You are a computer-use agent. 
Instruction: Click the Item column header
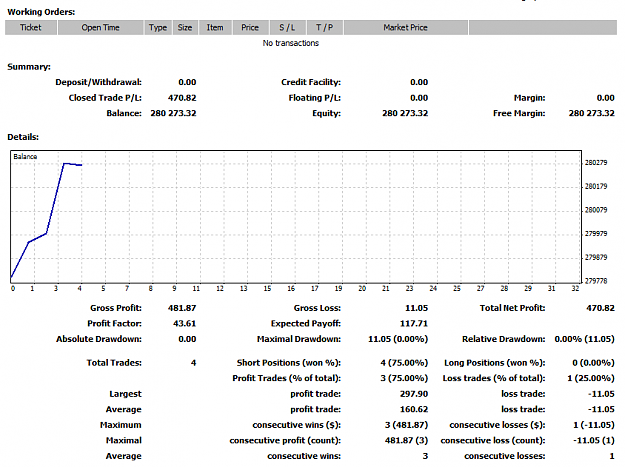(x=215, y=27)
